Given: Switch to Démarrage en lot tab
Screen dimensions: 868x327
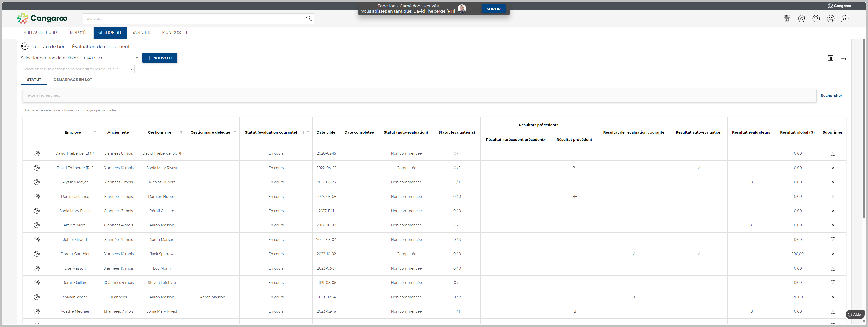Looking at the screenshot, I should [x=73, y=80].
